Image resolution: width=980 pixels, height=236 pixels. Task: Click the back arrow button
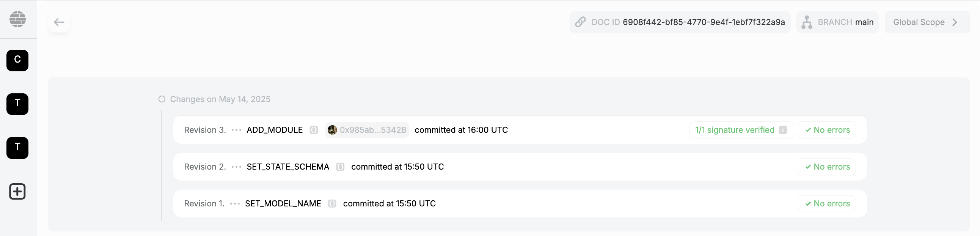59,22
